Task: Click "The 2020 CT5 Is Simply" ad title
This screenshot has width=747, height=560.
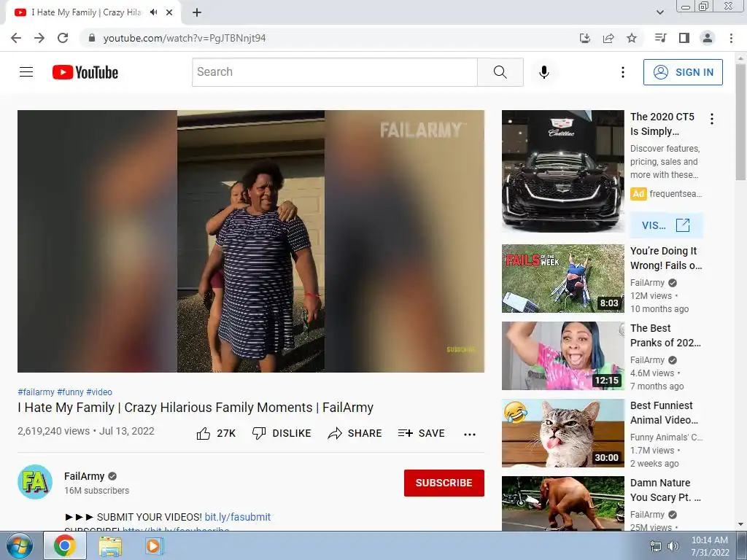Action: (x=662, y=124)
